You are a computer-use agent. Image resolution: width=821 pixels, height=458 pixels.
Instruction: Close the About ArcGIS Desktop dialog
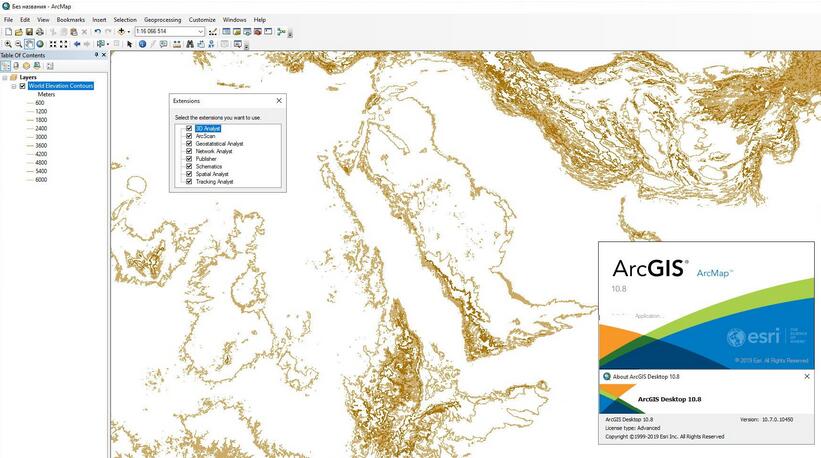point(807,376)
